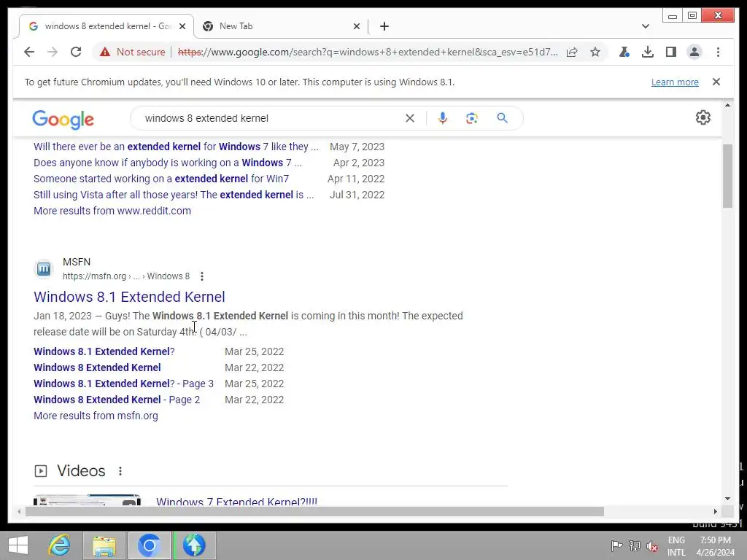Bookmark this page with the star icon
The height and width of the screenshot is (560, 747).
tap(595, 52)
